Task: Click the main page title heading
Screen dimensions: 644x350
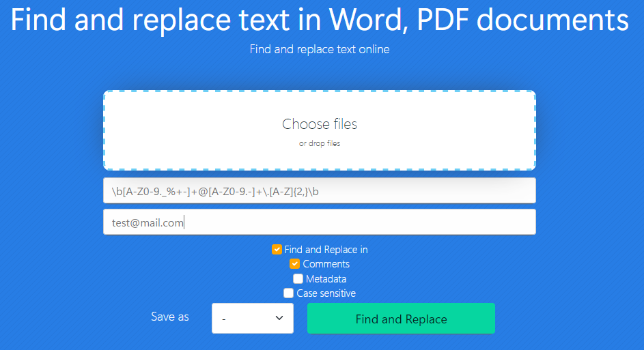Action: [x=319, y=20]
